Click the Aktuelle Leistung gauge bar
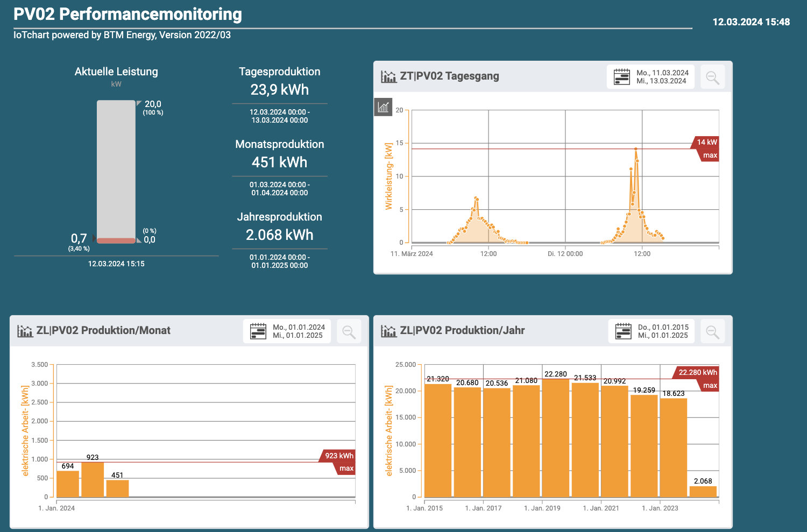 116,172
